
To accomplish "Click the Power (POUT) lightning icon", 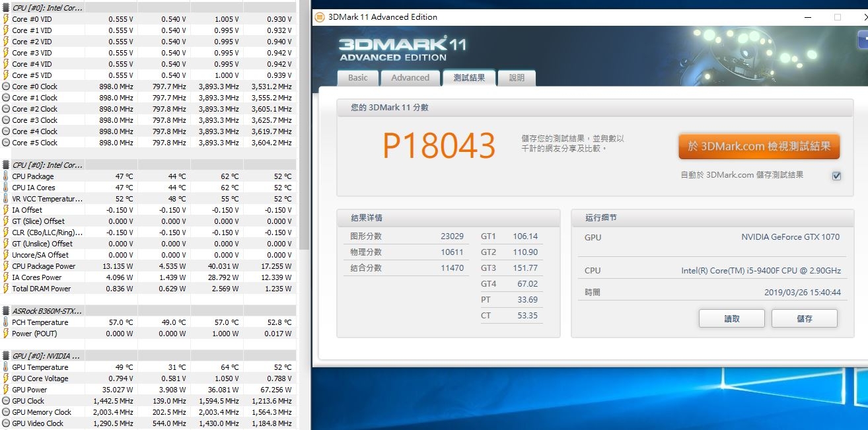I will (x=6, y=334).
